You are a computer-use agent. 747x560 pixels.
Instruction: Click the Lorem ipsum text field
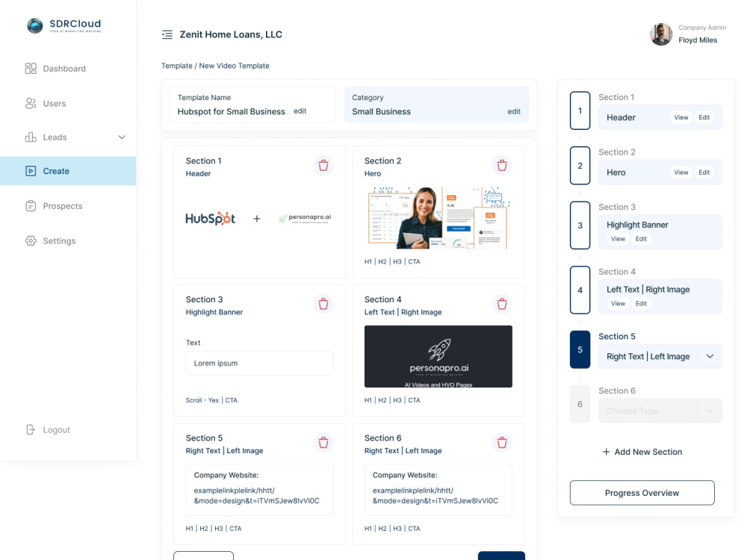click(x=260, y=363)
